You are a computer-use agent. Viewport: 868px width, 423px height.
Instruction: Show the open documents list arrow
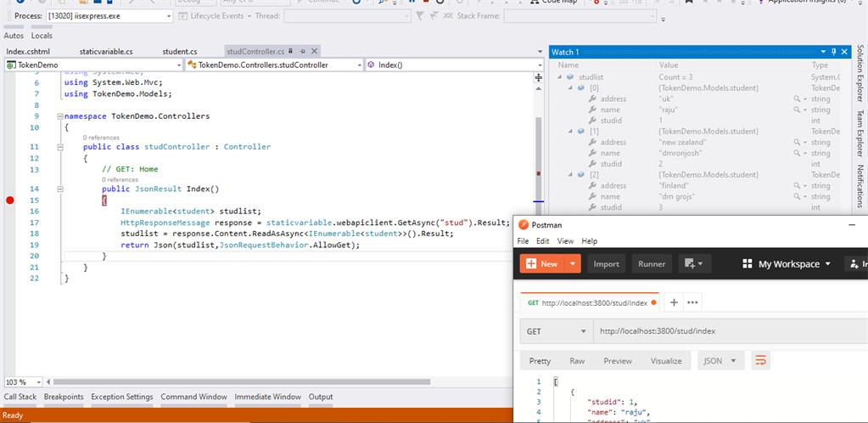pyautogui.click(x=540, y=51)
